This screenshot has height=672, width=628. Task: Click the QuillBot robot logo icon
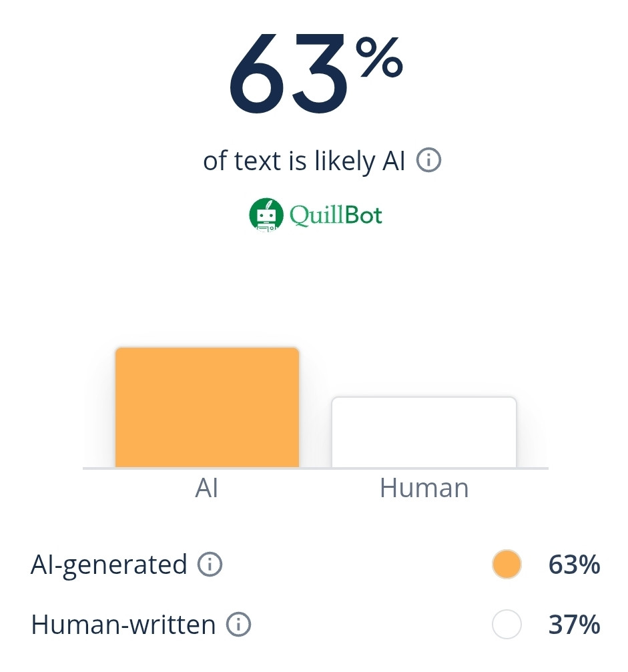click(x=266, y=215)
